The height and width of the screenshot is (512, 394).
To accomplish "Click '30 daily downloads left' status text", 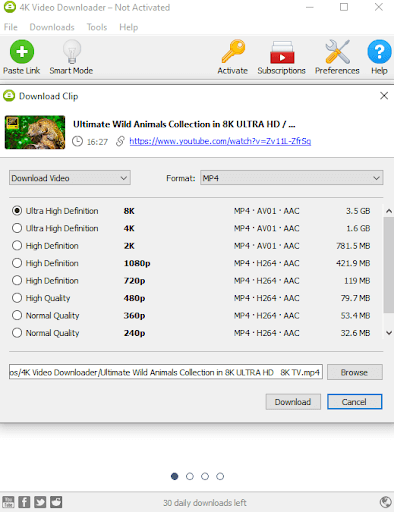I will [x=205, y=503].
